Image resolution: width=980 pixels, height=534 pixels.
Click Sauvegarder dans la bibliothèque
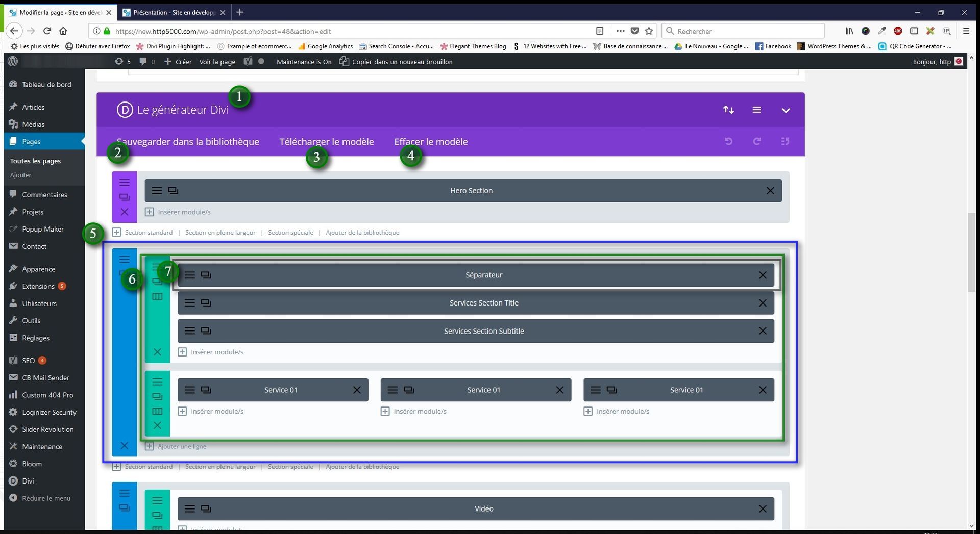tap(188, 142)
